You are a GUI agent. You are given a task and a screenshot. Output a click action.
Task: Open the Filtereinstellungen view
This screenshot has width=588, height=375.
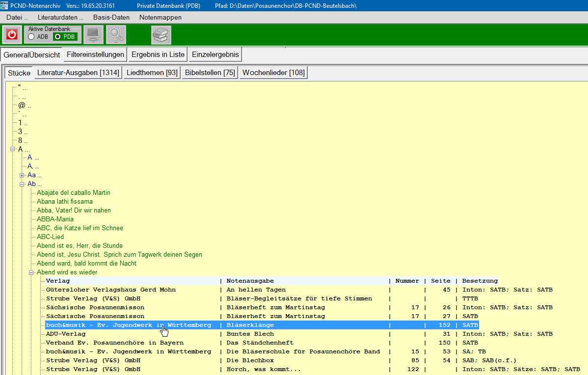[95, 54]
